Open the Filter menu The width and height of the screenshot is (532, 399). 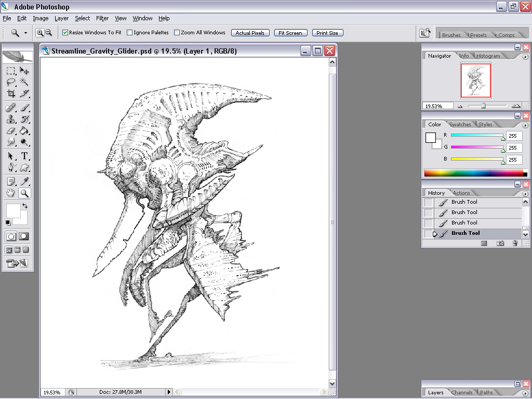pyautogui.click(x=102, y=18)
